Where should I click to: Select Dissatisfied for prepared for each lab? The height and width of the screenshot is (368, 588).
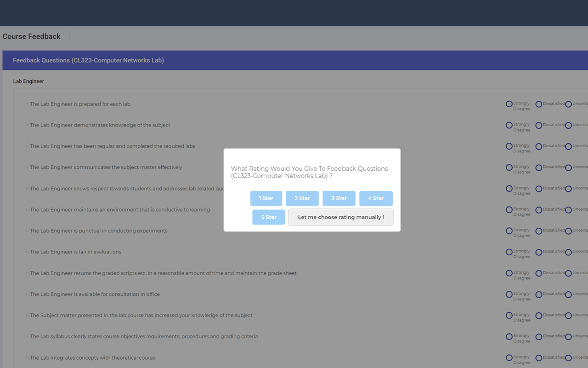(539, 104)
